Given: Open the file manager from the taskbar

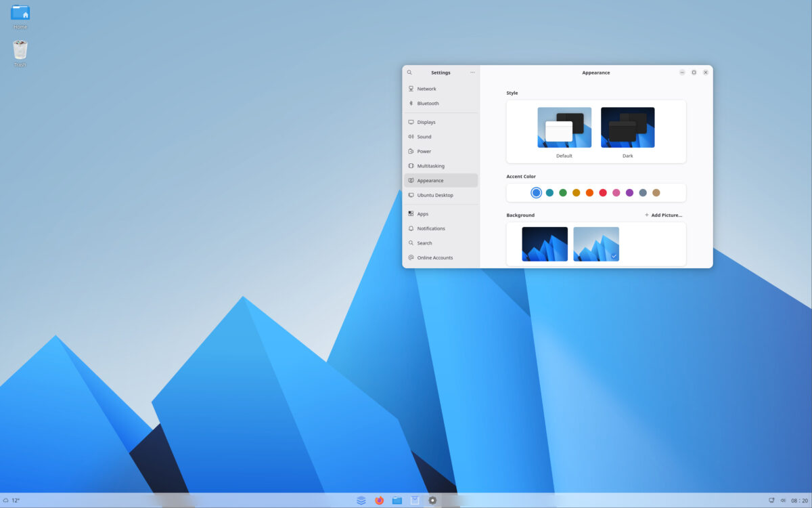Looking at the screenshot, I should point(397,500).
